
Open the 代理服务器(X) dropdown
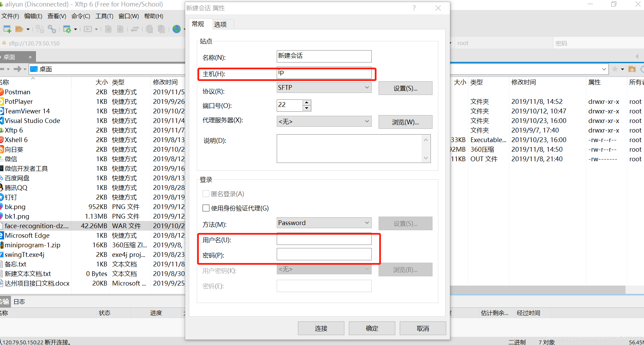tap(324, 121)
